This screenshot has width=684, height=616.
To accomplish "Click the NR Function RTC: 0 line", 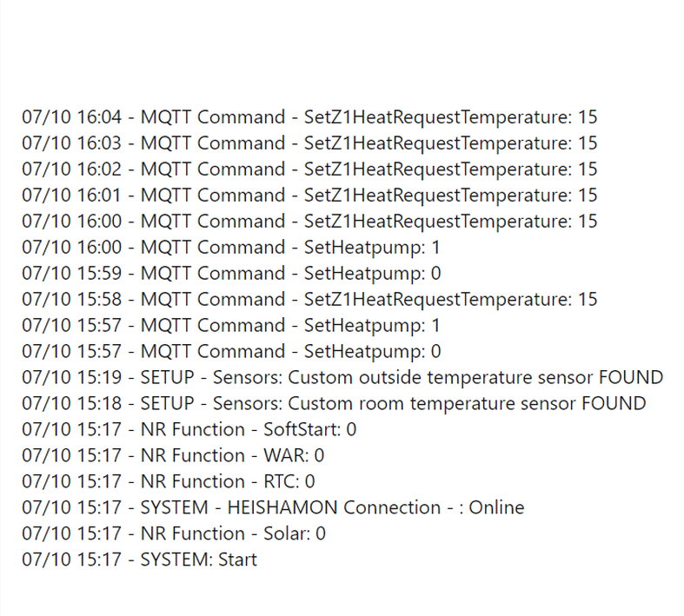I will (169, 482).
